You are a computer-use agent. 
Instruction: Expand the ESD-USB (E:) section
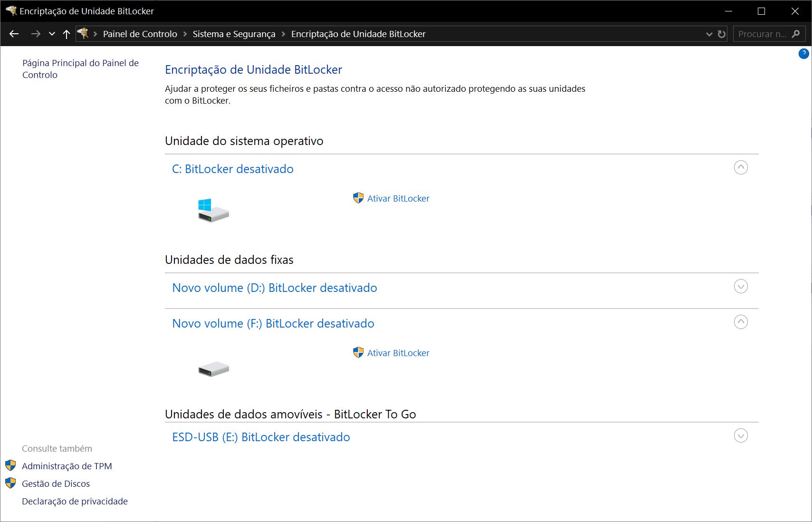click(x=741, y=435)
